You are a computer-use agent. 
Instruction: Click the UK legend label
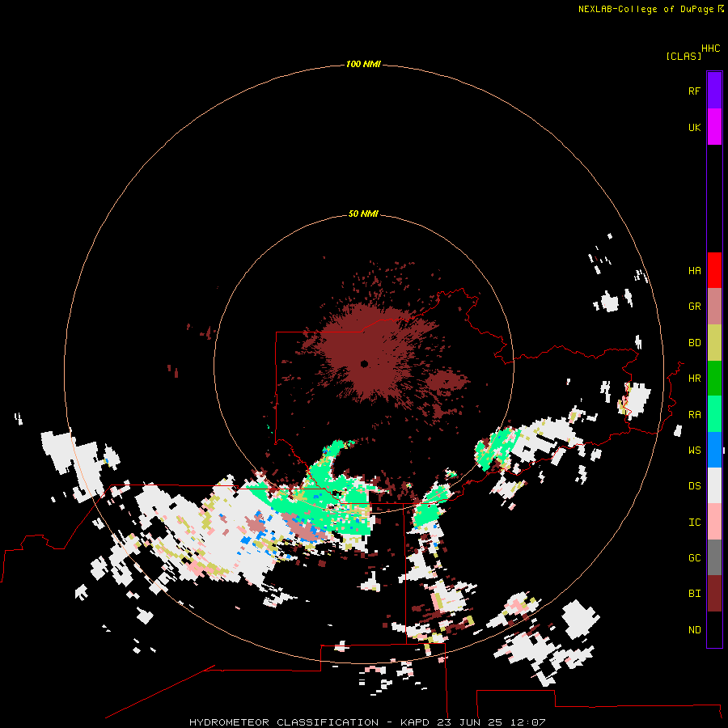[695, 127]
